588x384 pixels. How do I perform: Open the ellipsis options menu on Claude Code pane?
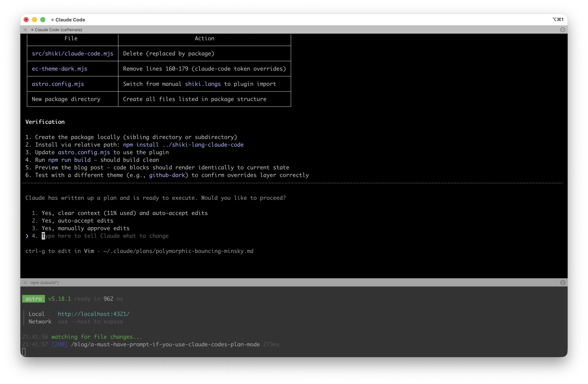pyautogui.click(x=562, y=30)
